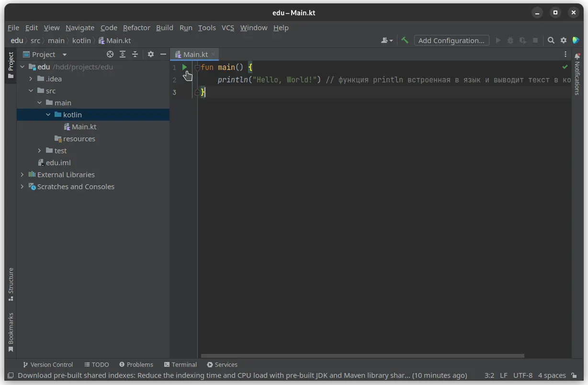
Task: Click the horizontal scrollbar in editor
Action: pos(362,356)
